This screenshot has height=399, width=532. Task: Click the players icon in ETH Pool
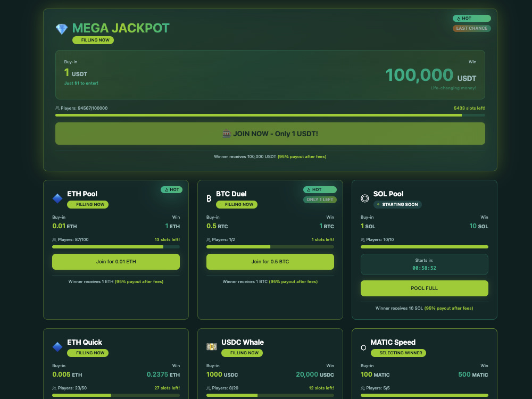pos(54,240)
